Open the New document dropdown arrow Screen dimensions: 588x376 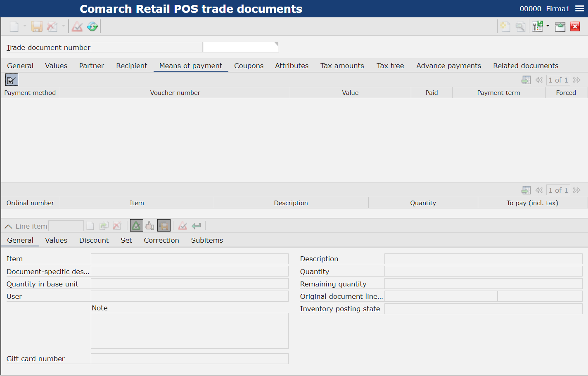(x=25, y=26)
